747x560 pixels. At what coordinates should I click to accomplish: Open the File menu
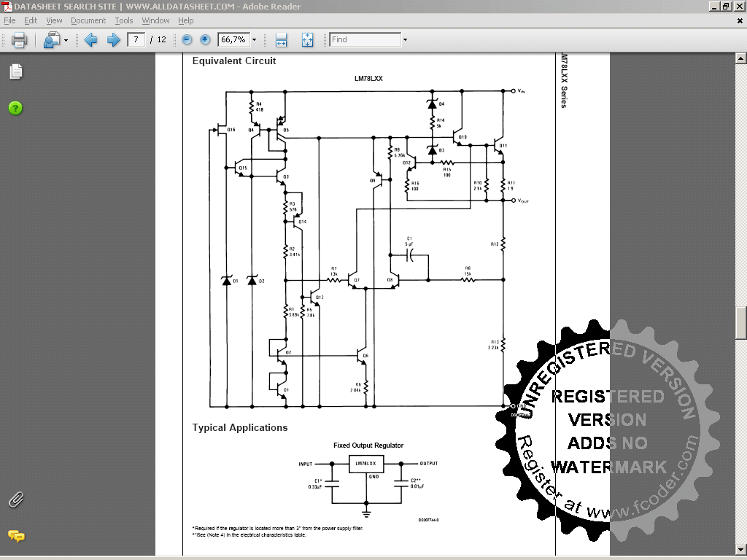[9, 20]
